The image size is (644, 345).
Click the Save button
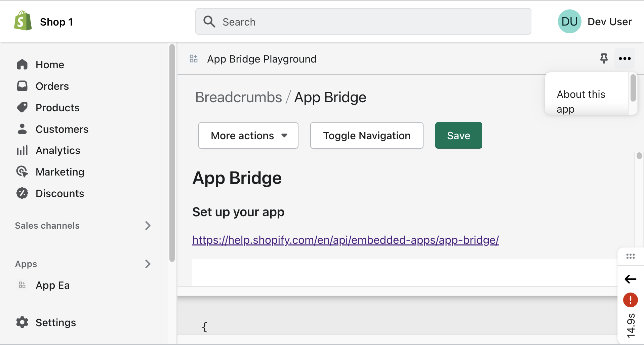pos(458,135)
